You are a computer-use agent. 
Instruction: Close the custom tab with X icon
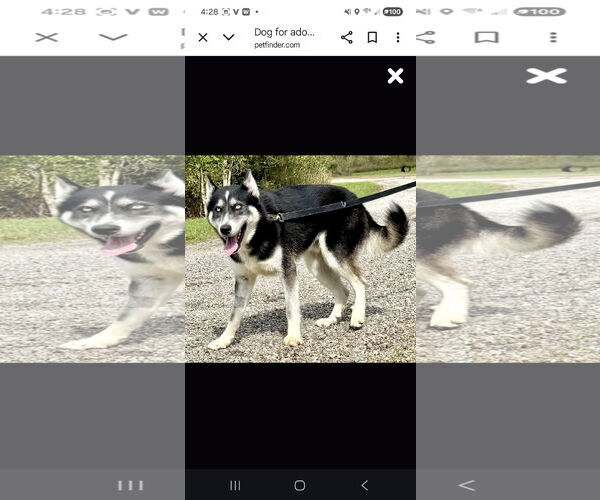click(203, 37)
